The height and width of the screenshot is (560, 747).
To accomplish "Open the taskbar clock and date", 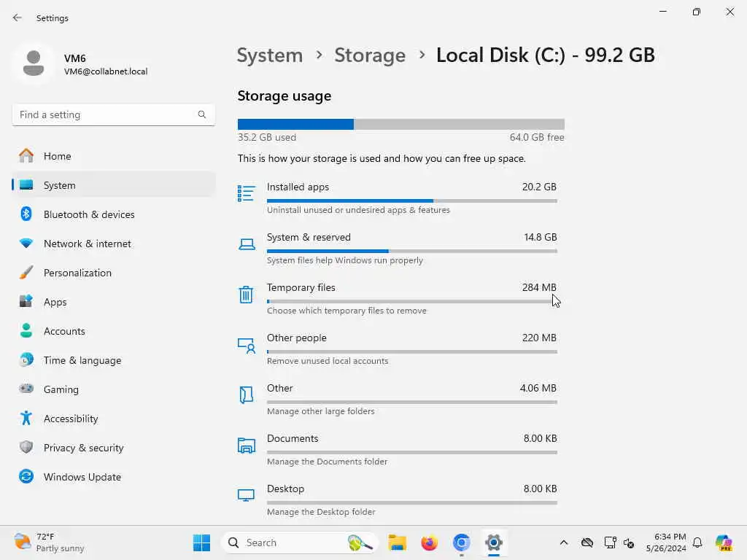I will click(665, 542).
